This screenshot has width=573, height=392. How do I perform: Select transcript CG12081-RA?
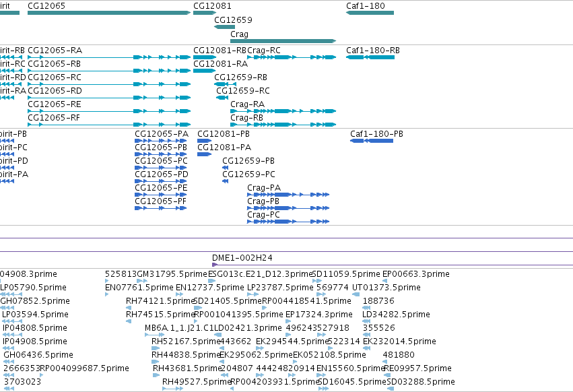[x=220, y=63]
